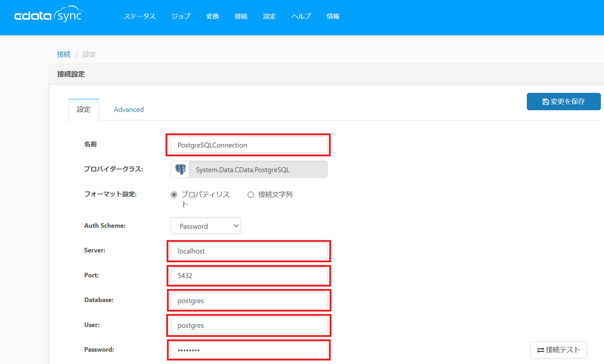The width and height of the screenshot is (604, 364).
Task: Click the 名前 field with PostgreSQLConnection
Action: pyautogui.click(x=249, y=144)
